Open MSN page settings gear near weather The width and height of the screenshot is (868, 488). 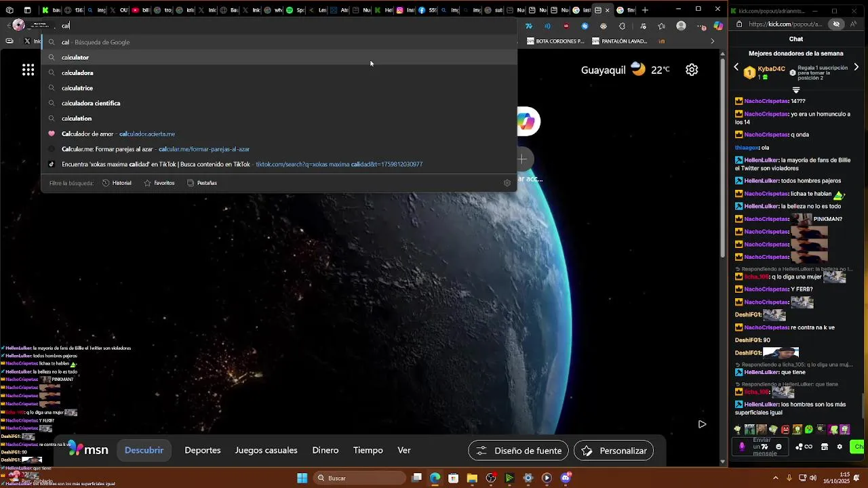click(x=692, y=70)
